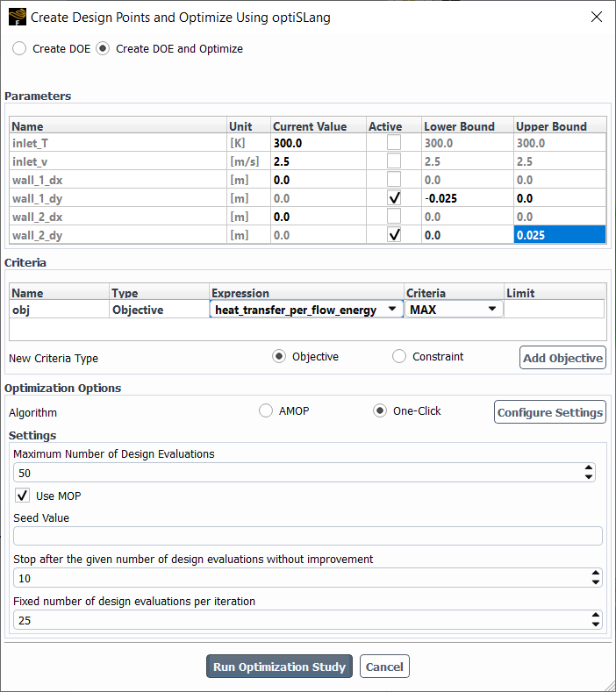Click inlet_v Upper Bound 2.5
The image size is (616, 692).
coord(560,161)
